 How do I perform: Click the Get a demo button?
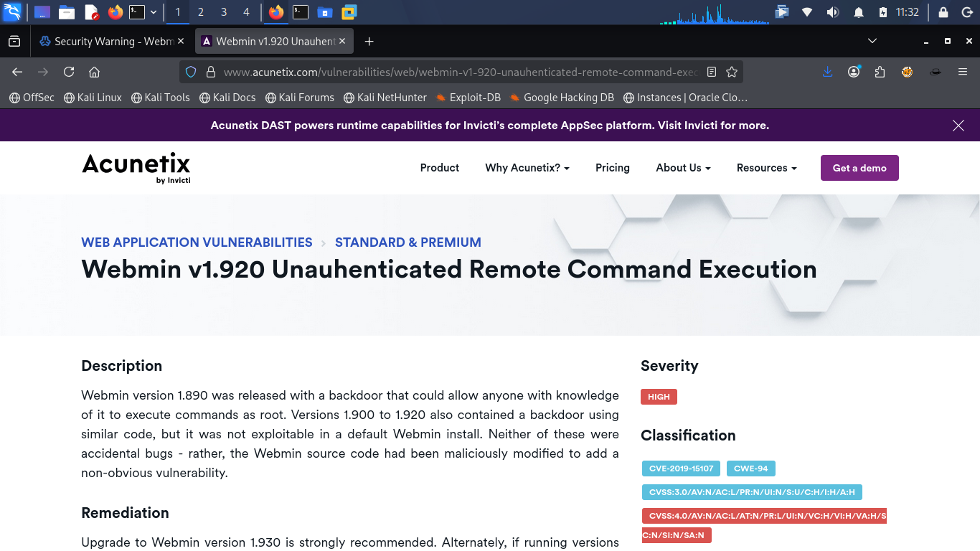click(859, 168)
